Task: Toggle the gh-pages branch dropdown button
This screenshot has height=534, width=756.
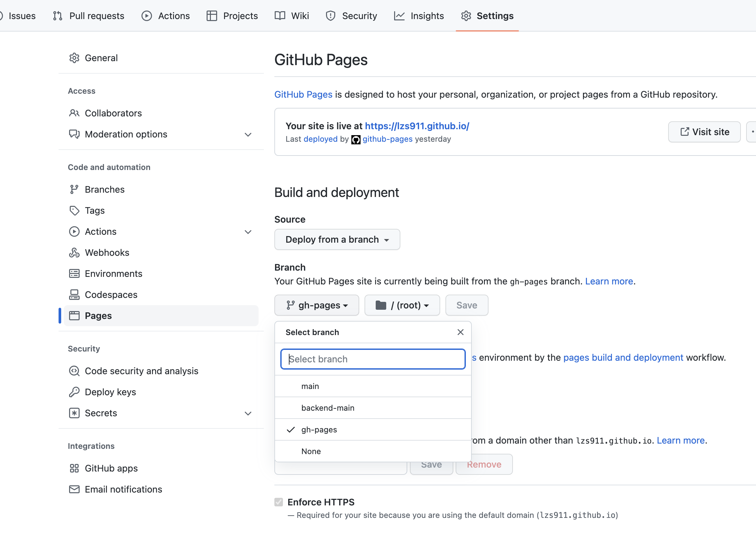Action: pyautogui.click(x=317, y=305)
